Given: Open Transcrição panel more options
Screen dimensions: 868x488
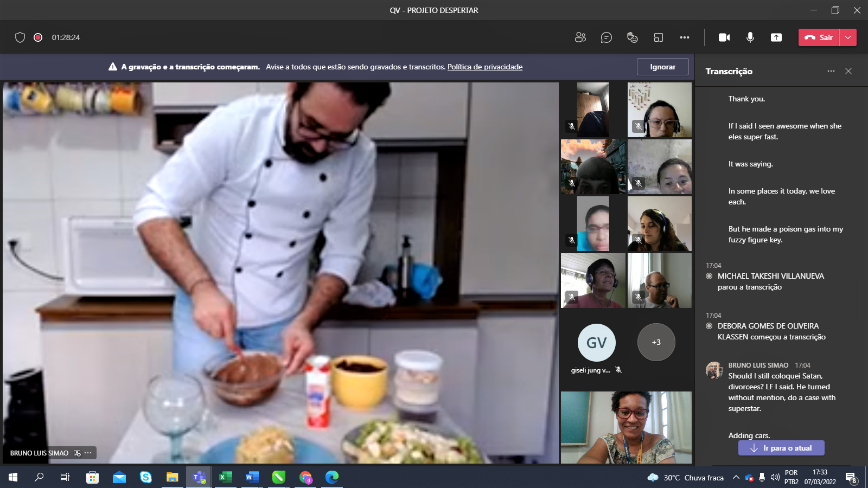Looking at the screenshot, I should (x=831, y=71).
